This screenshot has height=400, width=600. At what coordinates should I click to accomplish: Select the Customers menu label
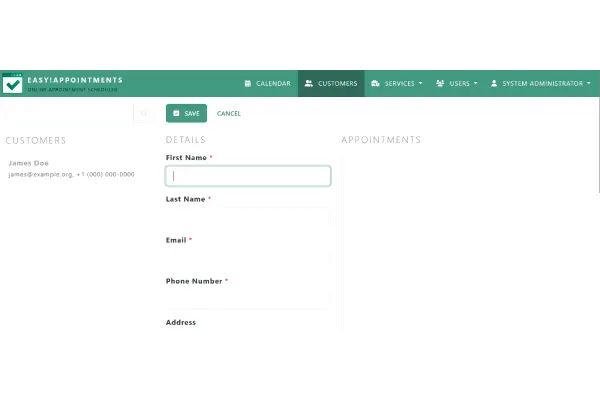337,84
